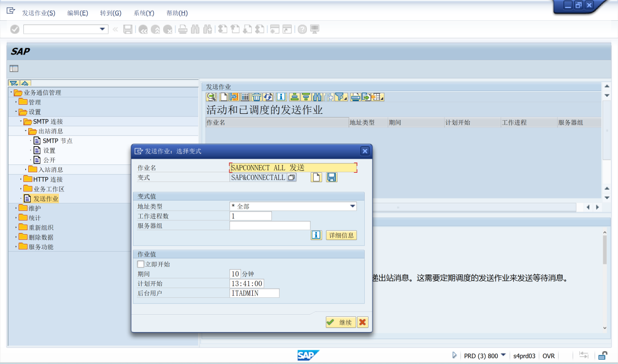Click the blank-page create icon in the 发送作业 panel toolbar

tap(224, 97)
